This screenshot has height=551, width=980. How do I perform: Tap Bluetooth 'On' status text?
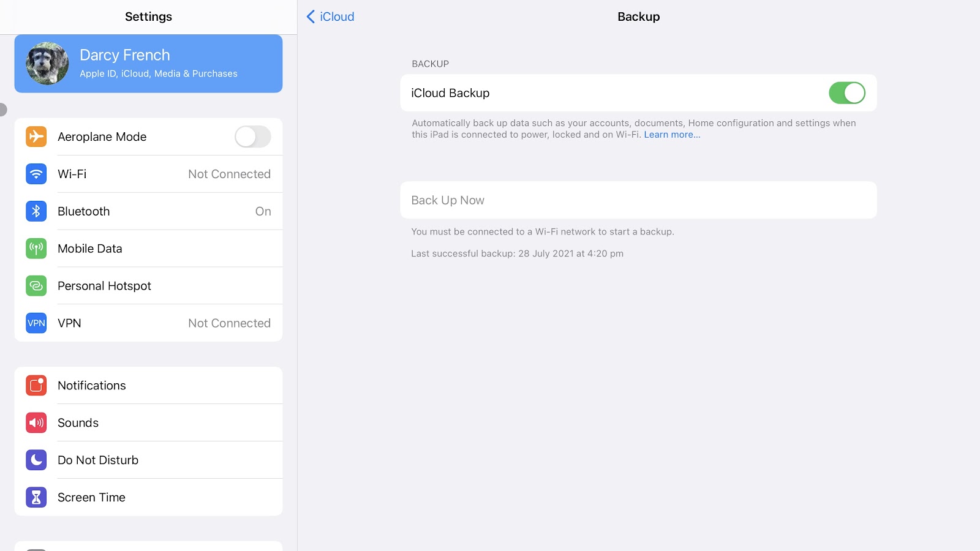coord(263,211)
